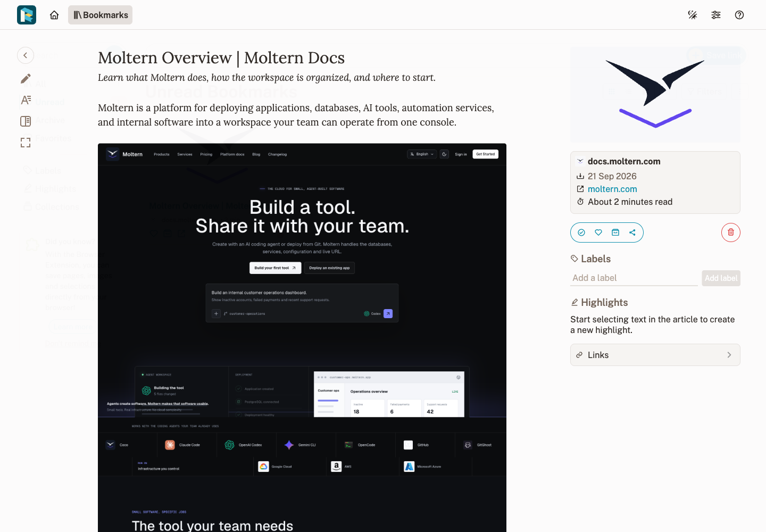
Task: Click the external link icon beside moltern.com
Action: [580, 189]
